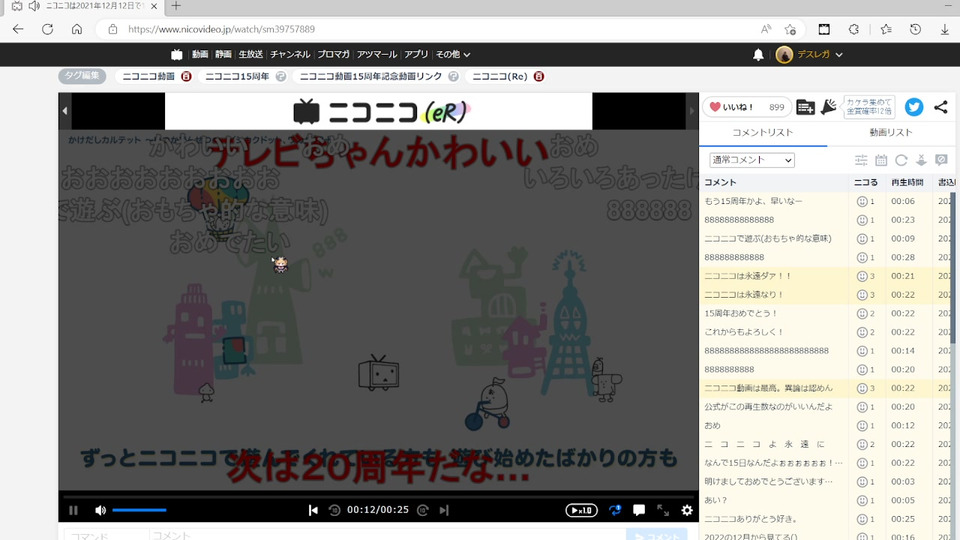Switch to 動画リスト tab
The image size is (960, 540).
tap(891, 132)
